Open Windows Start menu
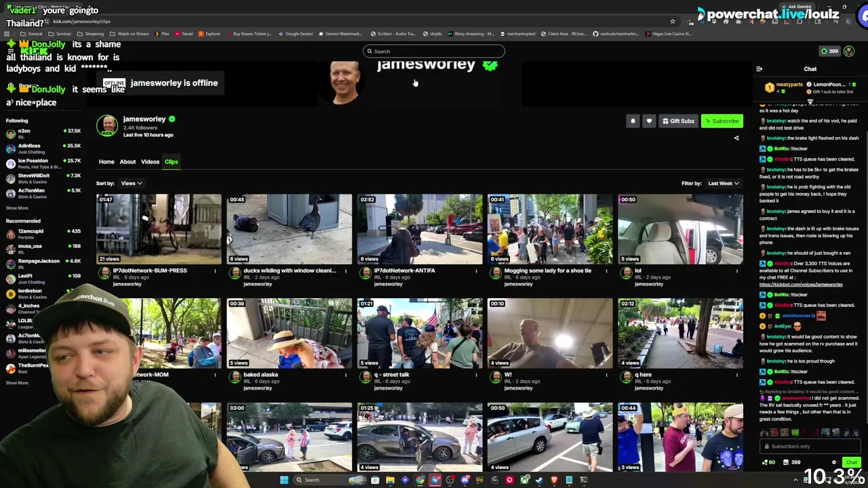Viewport: 868px width, 488px height. point(284,480)
